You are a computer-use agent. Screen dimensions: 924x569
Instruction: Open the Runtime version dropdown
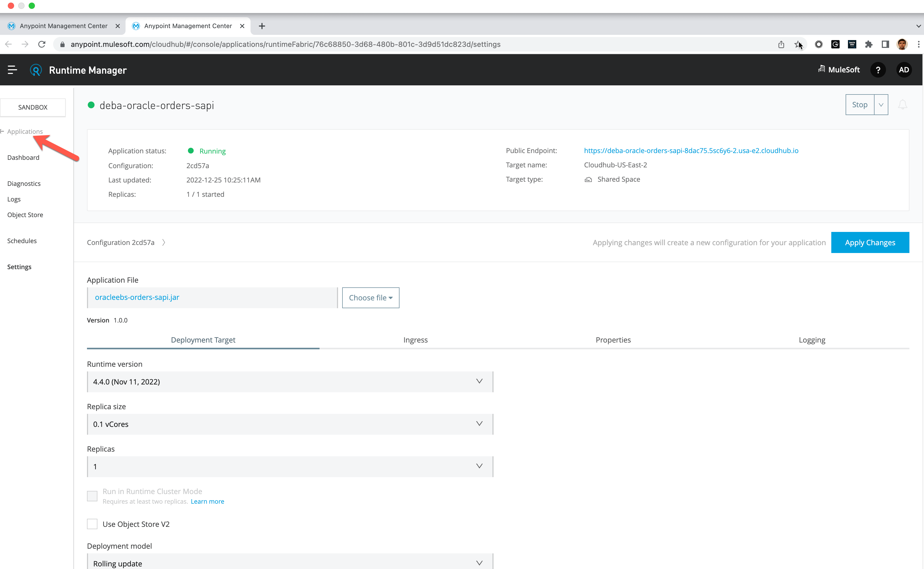coord(290,382)
